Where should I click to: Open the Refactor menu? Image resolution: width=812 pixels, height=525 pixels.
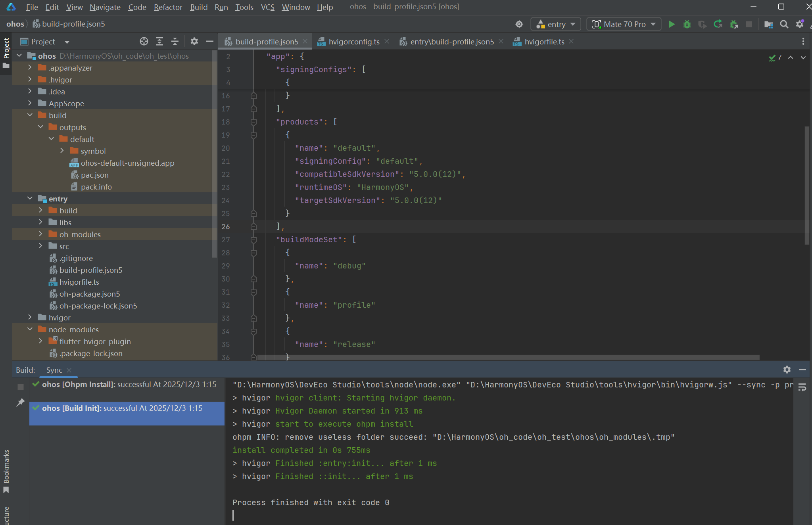point(168,7)
